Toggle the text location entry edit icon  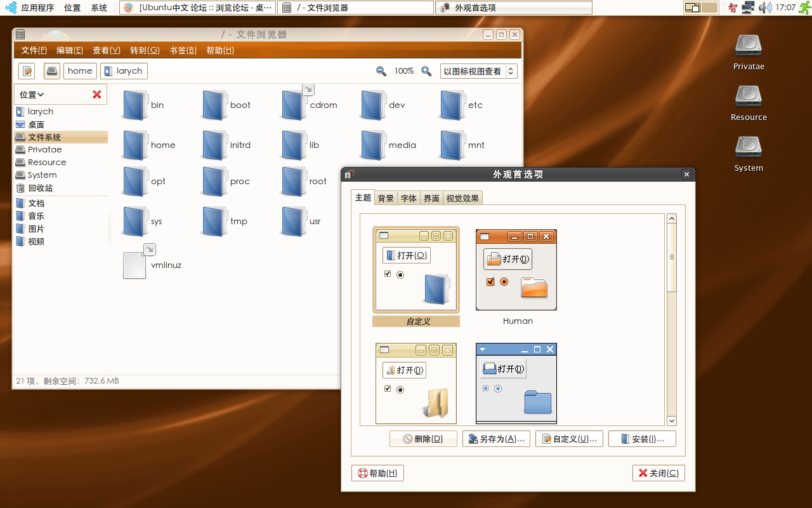click(x=27, y=71)
